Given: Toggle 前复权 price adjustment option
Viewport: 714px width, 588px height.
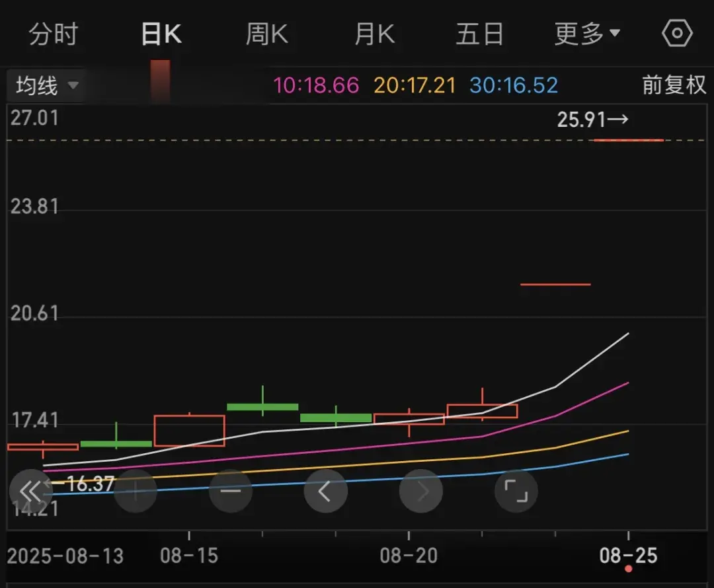Looking at the screenshot, I should [x=674, y=85].
